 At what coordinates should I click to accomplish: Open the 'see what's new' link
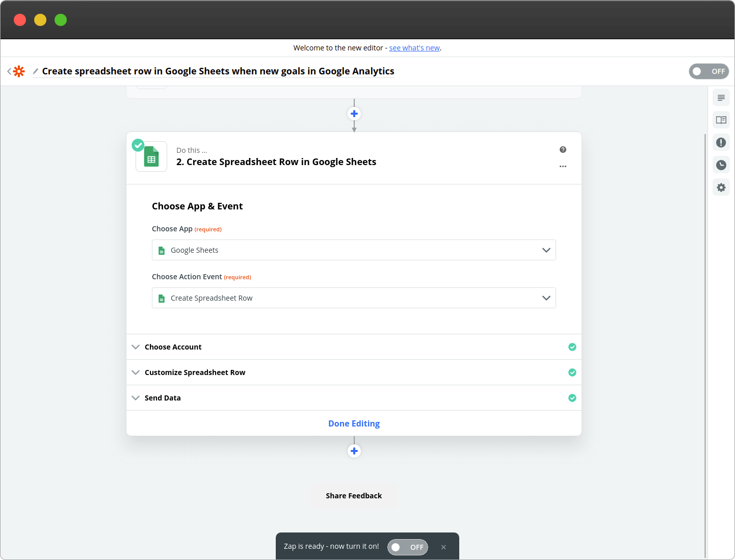[414, 48]
